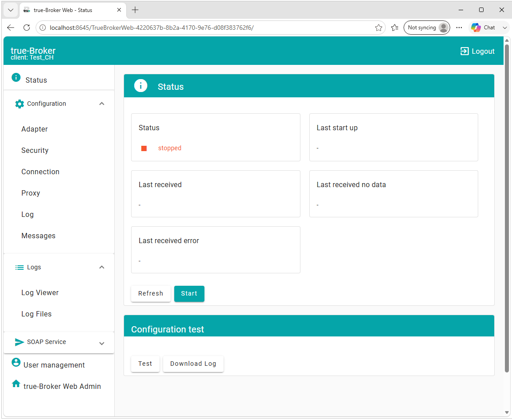Click the Logout door icon
The width and height of the screenshot is (512, 420).
pyautogui.click(x=464, y=51)
